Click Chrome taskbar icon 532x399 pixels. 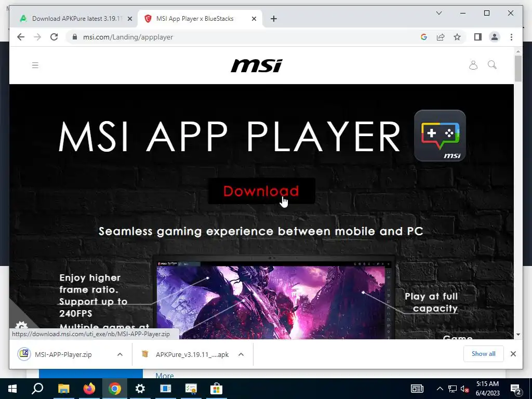click(x=115, y=389)
